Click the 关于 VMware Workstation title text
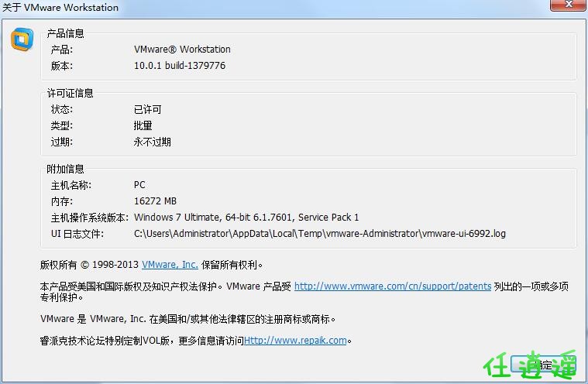This screenshot has width=588, height=384. [60, 7]
